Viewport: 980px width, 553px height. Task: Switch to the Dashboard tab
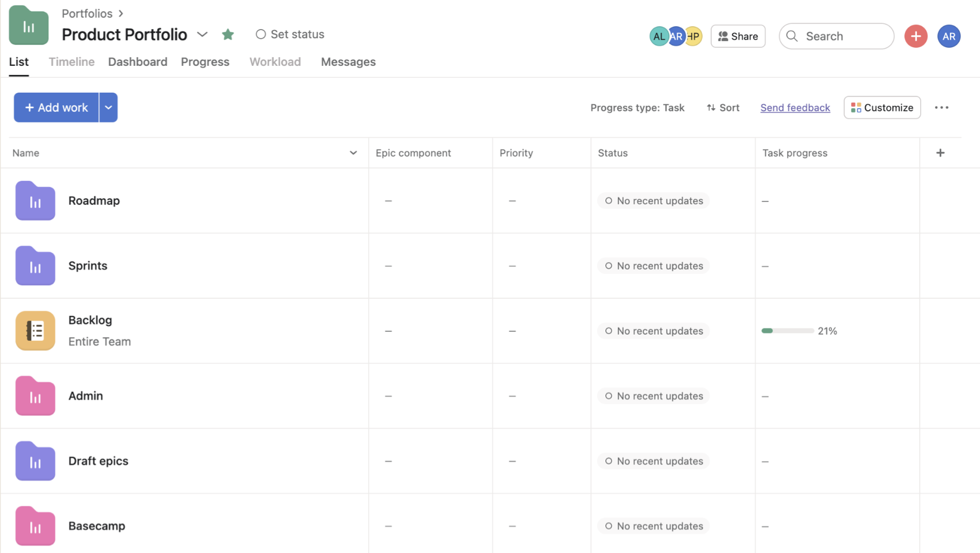(138, 62)
